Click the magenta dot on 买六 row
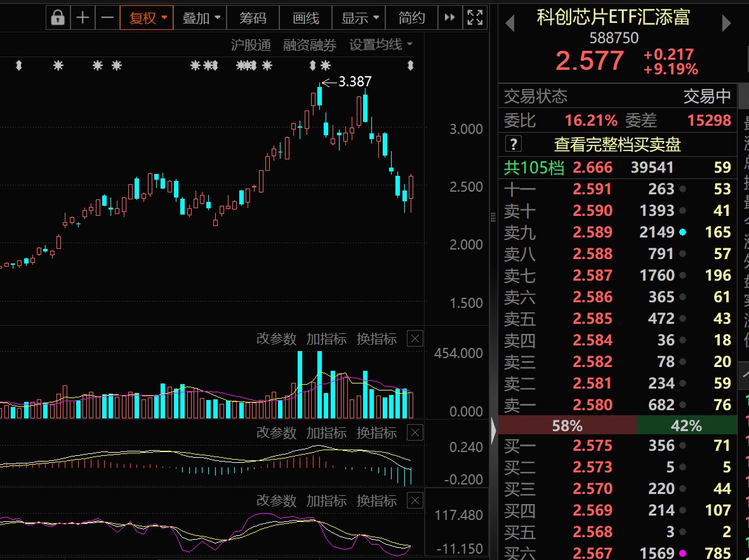This screenshot has height=560, width=749. tap(682, 553)
